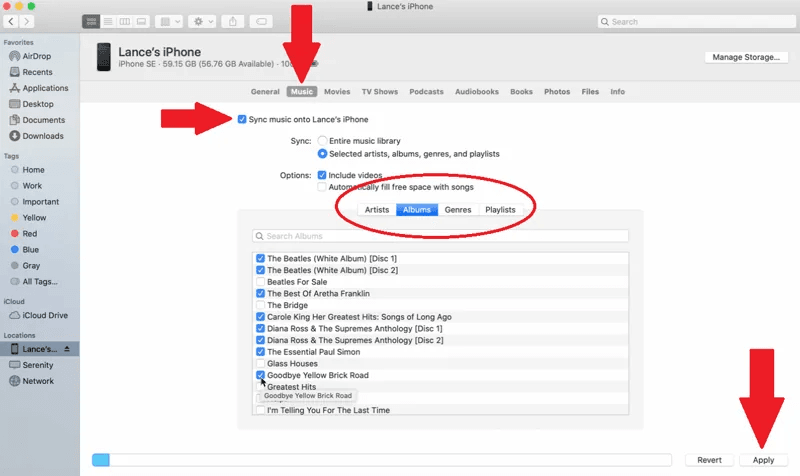800x476 pixels.
Task: Switch to the Books tab
Action: point(521,92)
